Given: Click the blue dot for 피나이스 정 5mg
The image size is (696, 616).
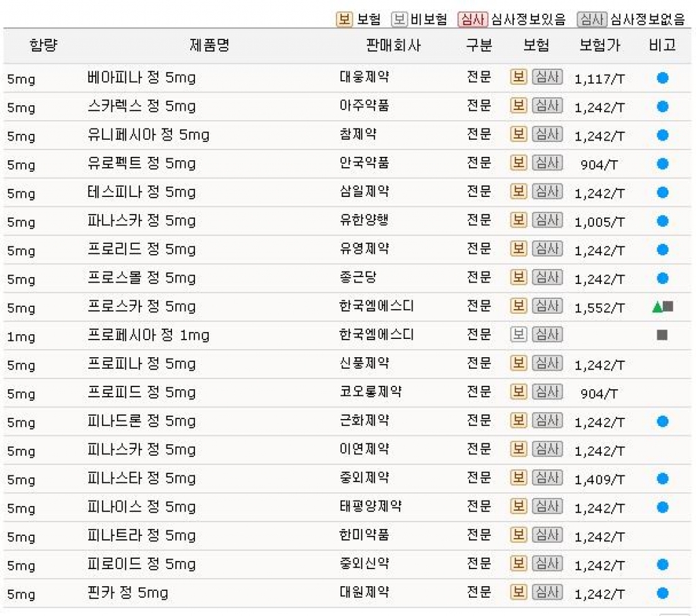Looking at the screenshot, I should (x=662, y=507).
